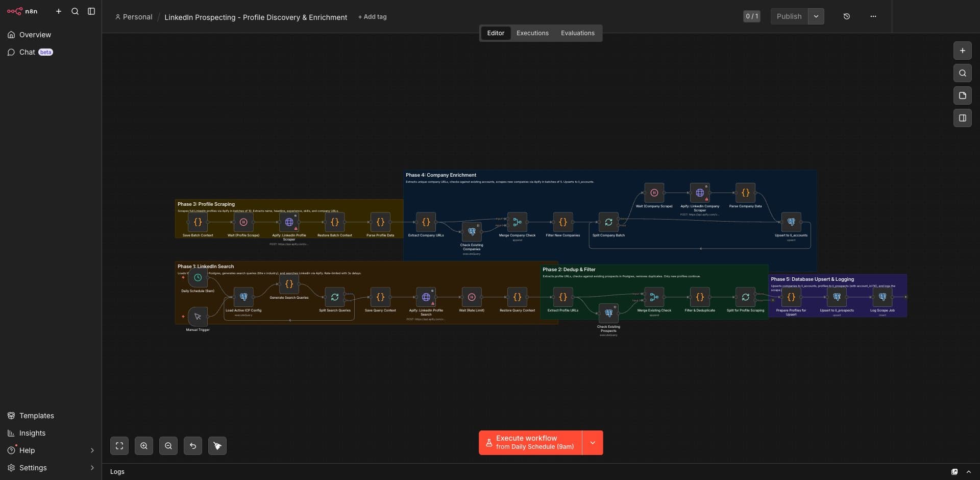Click Execute workflow from Daily Schedule
Screen dimensions: 980x480
[530, 443]
